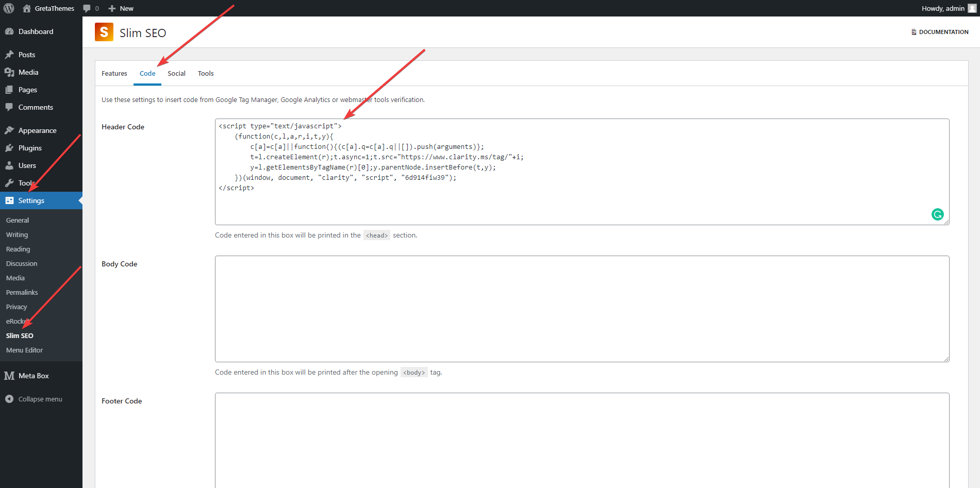The width and height of the screenshot is (980, 488).
Task: Select the Code tab
Action: tap(147, 73)
